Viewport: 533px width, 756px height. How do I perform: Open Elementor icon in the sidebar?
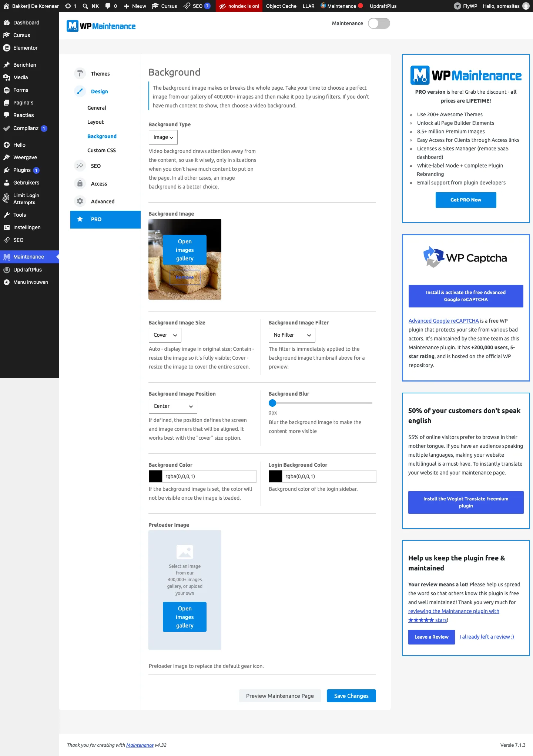point(6,48)
